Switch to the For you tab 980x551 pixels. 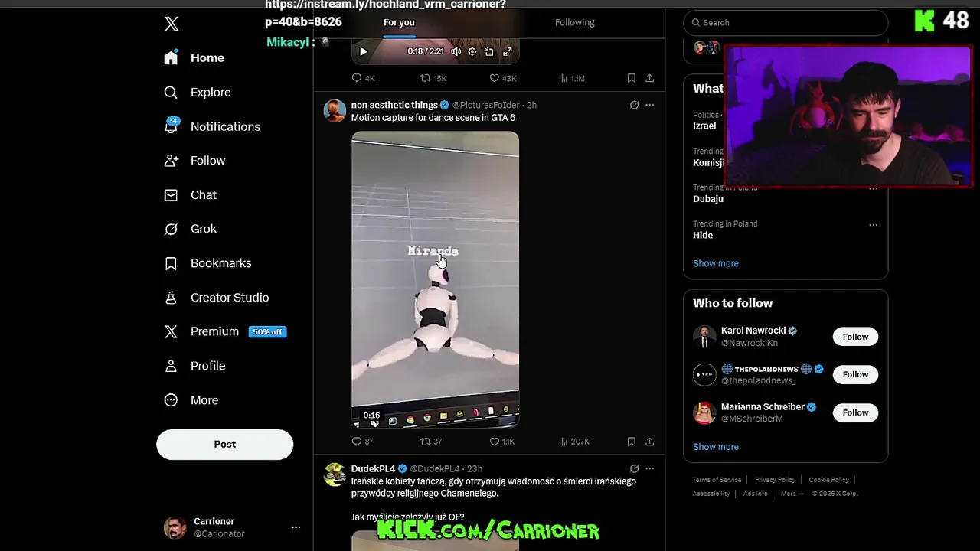pos(399,23)
